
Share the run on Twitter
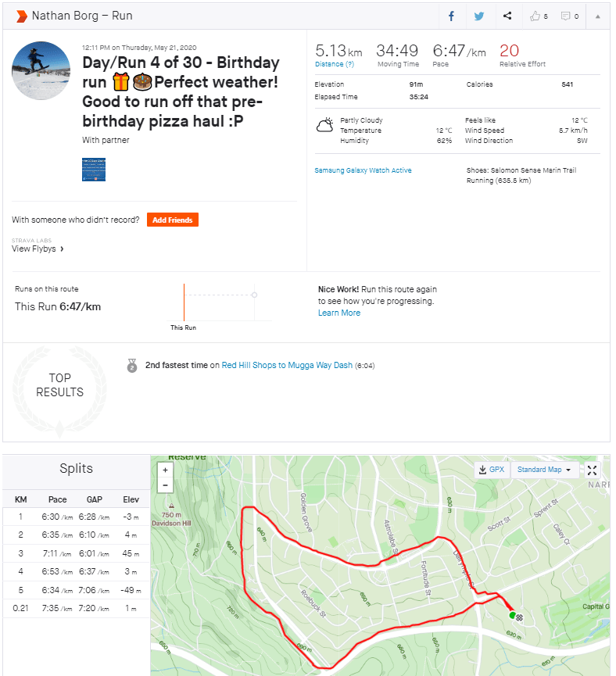[479, 16]
